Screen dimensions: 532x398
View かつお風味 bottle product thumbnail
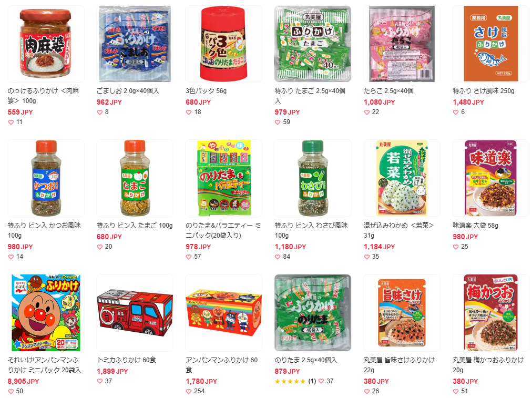(x=46, y=178)
